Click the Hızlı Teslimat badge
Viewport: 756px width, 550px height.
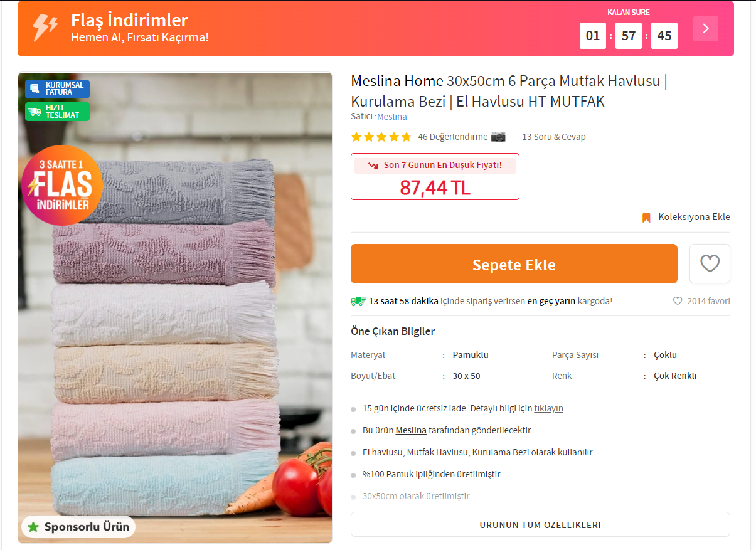pyautogui.click(x=58, y=112)
